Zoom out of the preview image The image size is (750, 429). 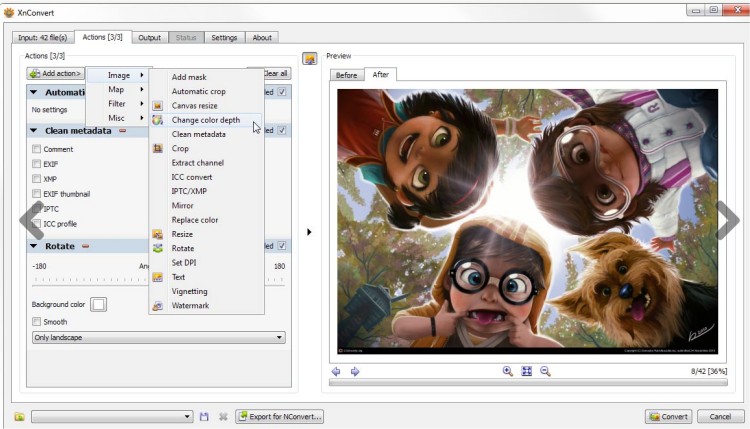tap(545, 371)
